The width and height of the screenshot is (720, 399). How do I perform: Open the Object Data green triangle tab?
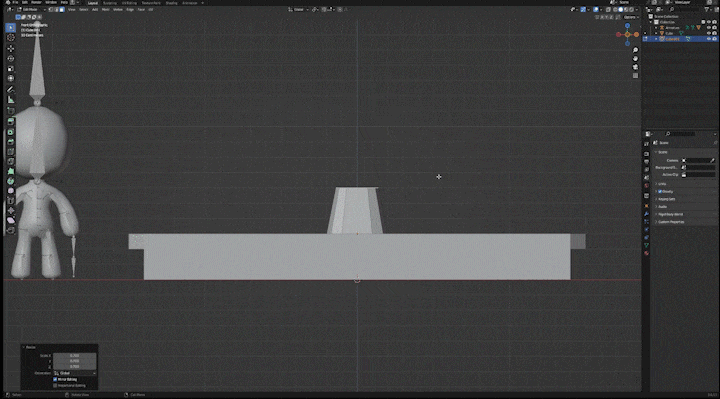[x=647, y=245]
